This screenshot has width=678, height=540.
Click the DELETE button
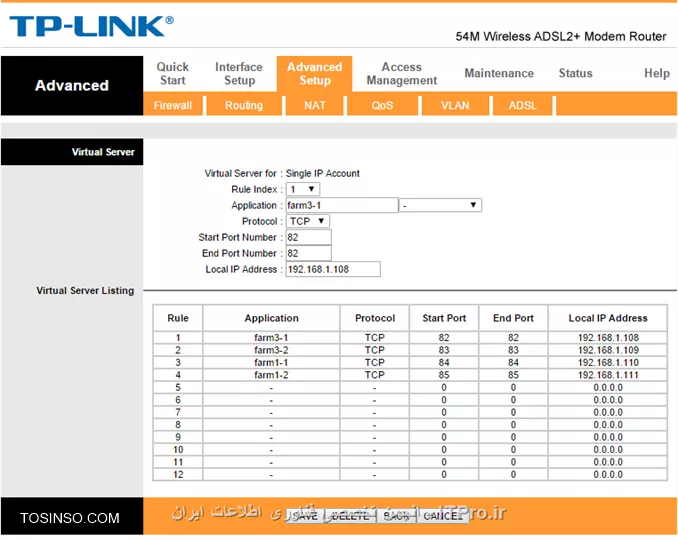tap(351, 516)
